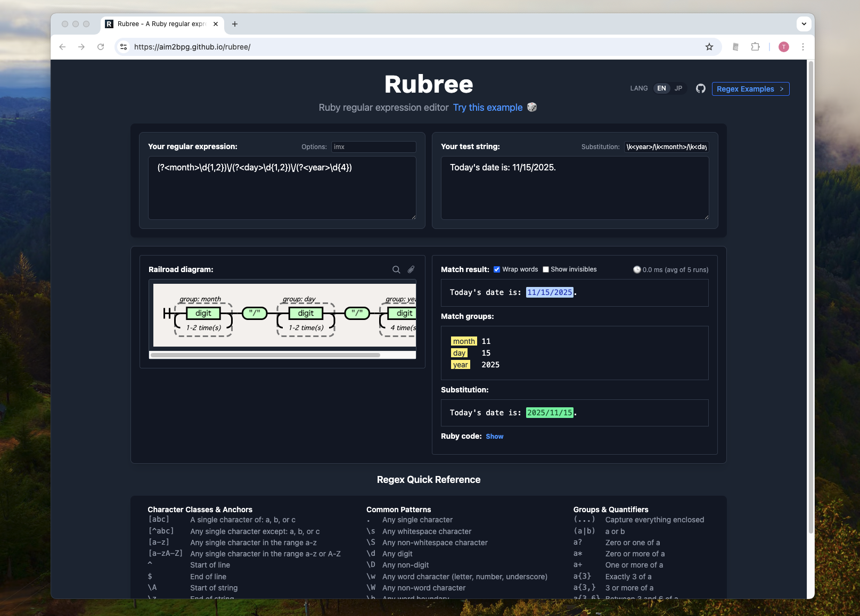The width and height of the screenshot is (860, 616).
Task: Enable the Show invisibles checkbox
Action: tap(546, 269)
